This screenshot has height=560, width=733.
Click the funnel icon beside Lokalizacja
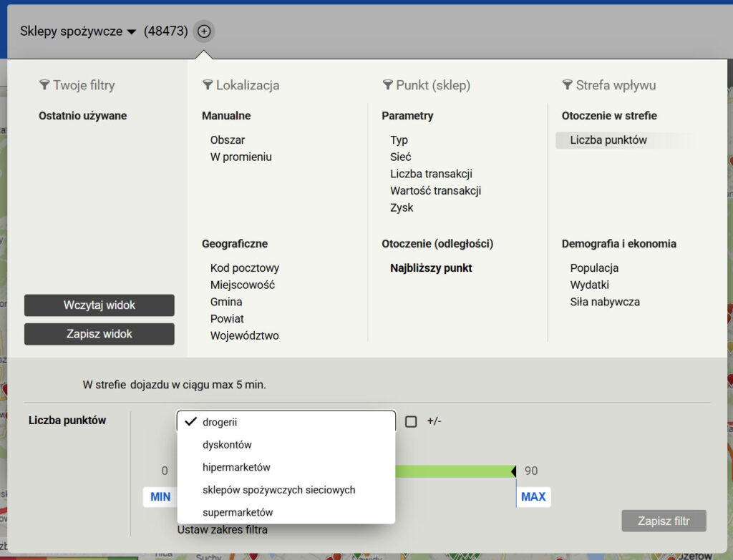208,86
